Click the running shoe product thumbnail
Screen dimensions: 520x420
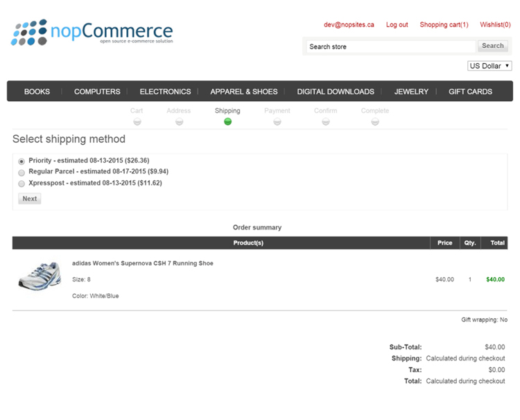pyautogui.click(x=40, y=276)
